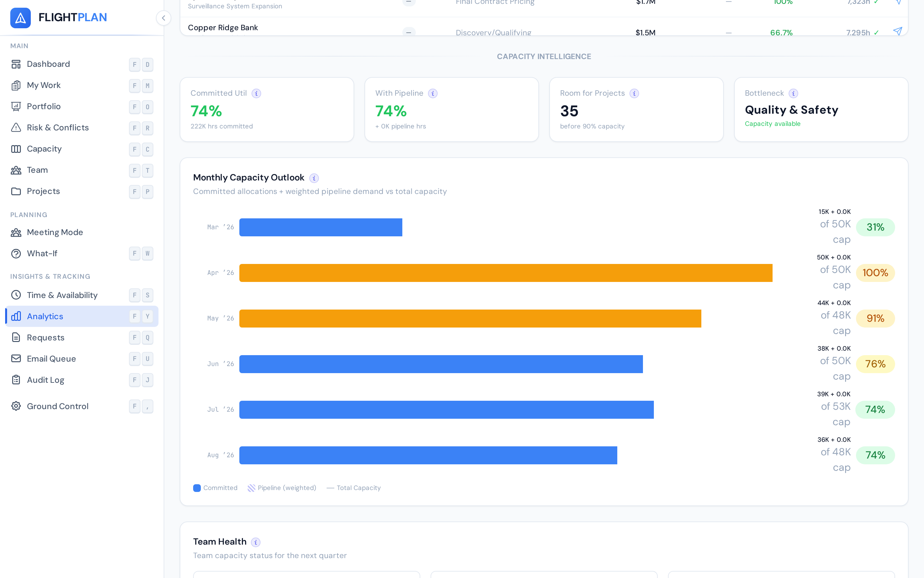The image size is (924, 578).
Task: Click the Email Queue envelope icon
Action: [x=16, y=359]
